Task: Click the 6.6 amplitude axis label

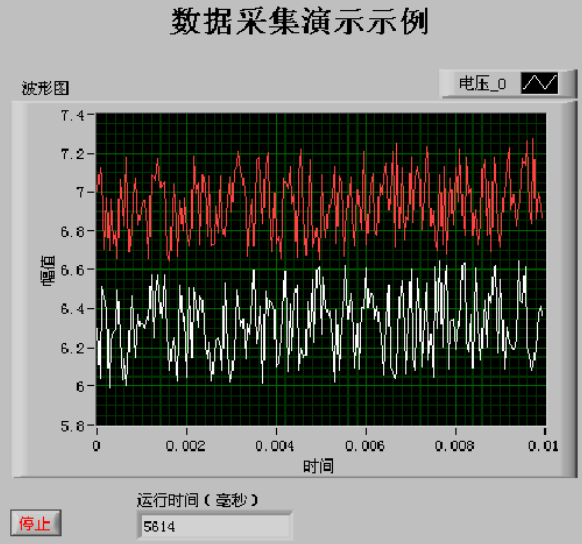Action: (x=73, y=270)
